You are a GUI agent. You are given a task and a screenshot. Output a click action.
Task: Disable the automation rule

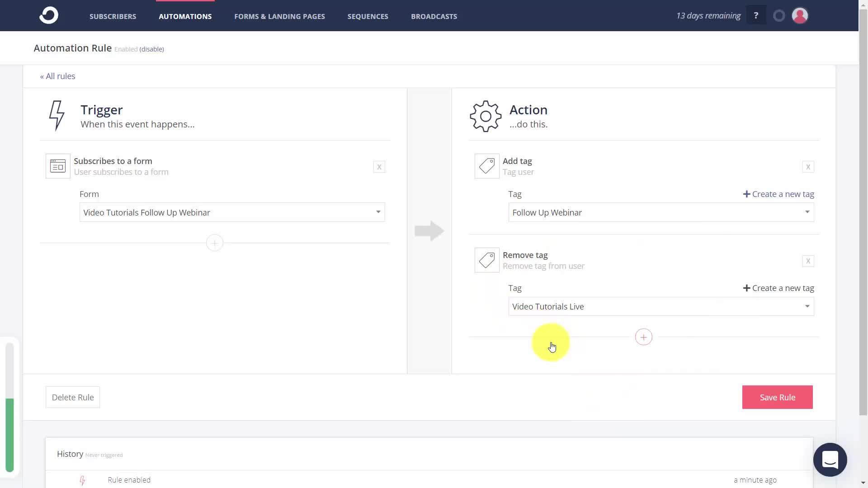(x=151, y=49)
